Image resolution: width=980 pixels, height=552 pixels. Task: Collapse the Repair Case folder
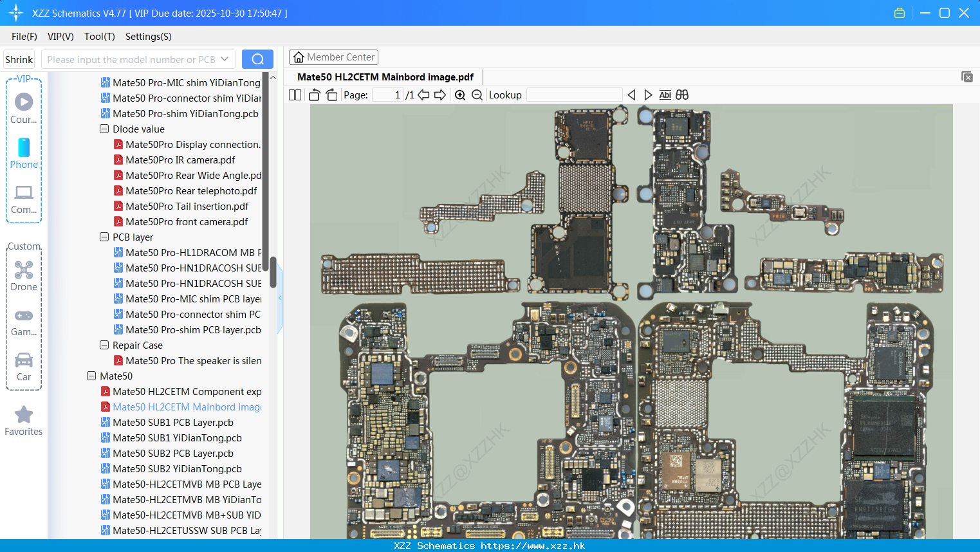click(104, 345)
